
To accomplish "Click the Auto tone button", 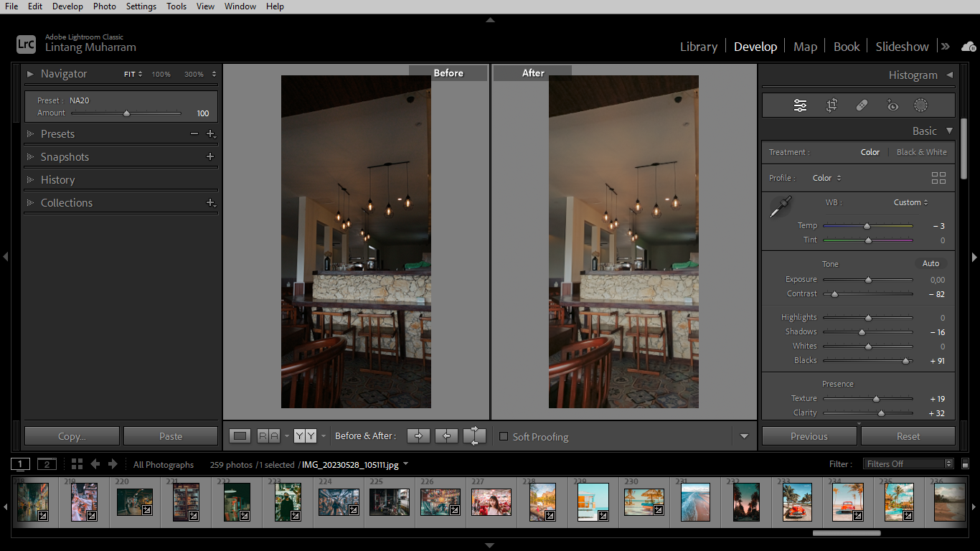I will click(930, 263).
